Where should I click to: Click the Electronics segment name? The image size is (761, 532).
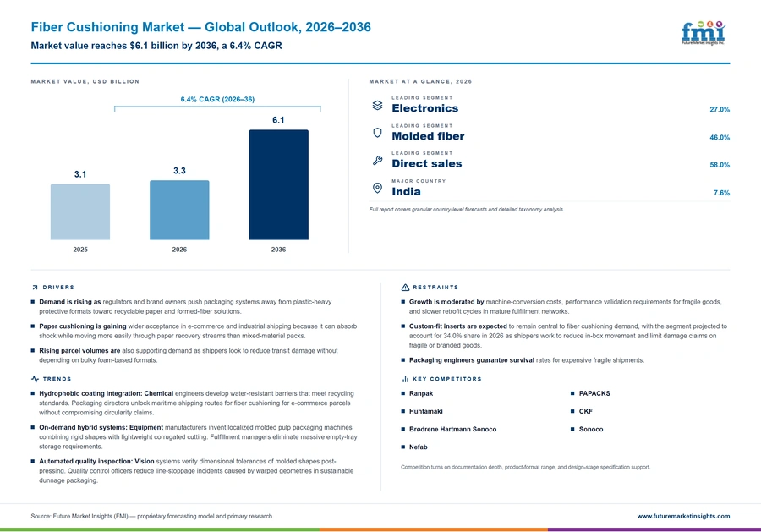pos(425,108)
